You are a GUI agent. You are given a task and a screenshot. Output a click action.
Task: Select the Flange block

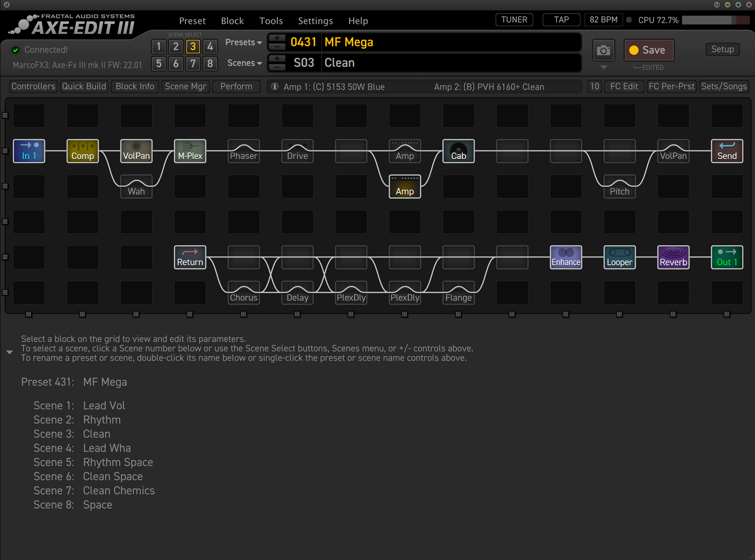coord(459,293)
